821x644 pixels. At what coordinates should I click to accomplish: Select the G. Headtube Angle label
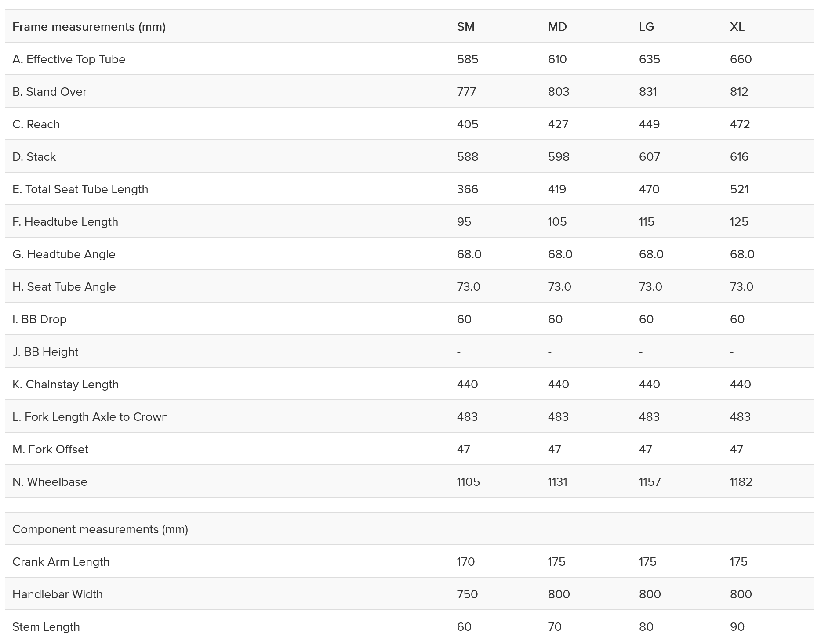(64, 254)
